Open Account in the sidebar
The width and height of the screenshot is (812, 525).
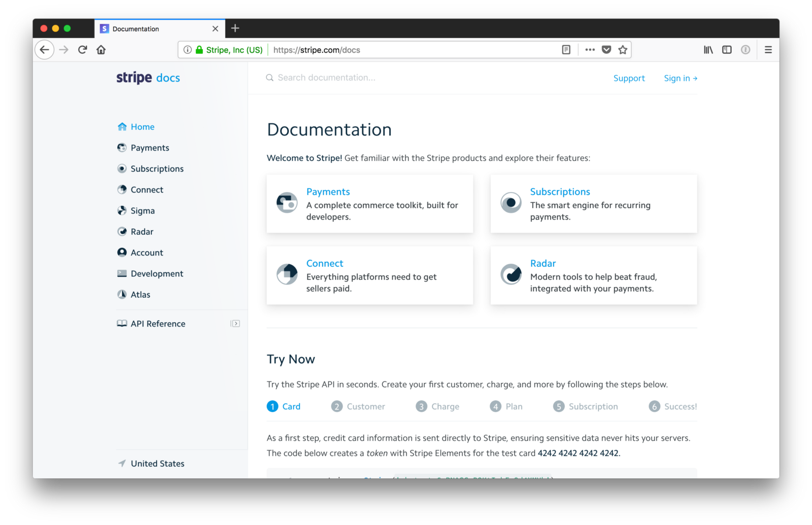point(140,253)
